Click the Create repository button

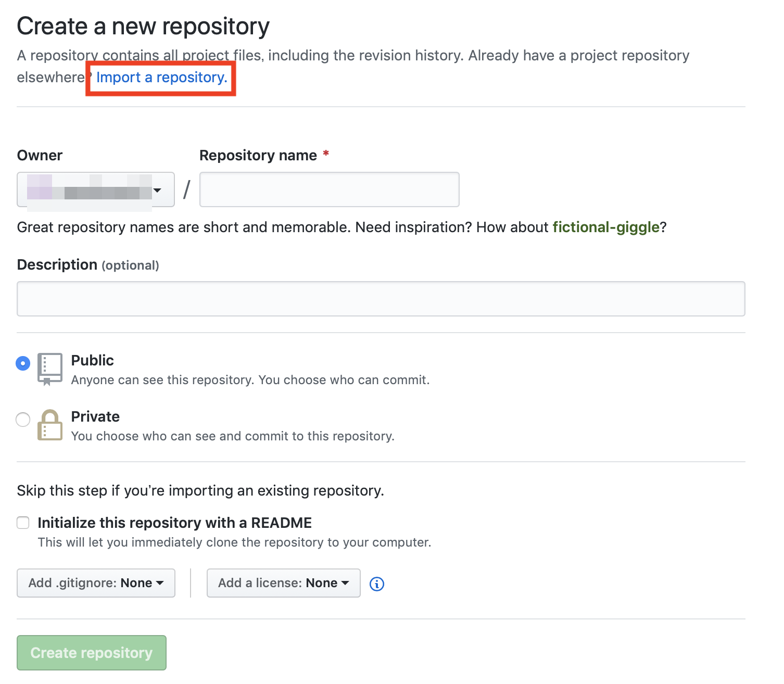92,653
